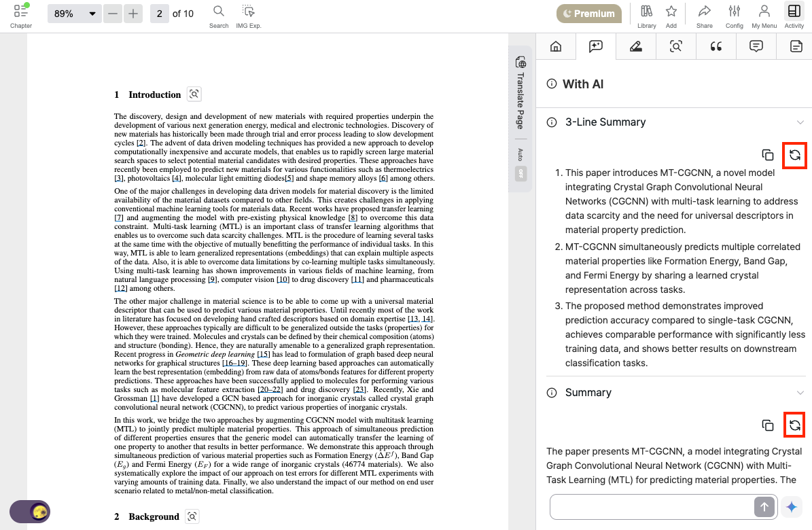Toggle Auto translate OFF switch

click(x=521, y=173)
